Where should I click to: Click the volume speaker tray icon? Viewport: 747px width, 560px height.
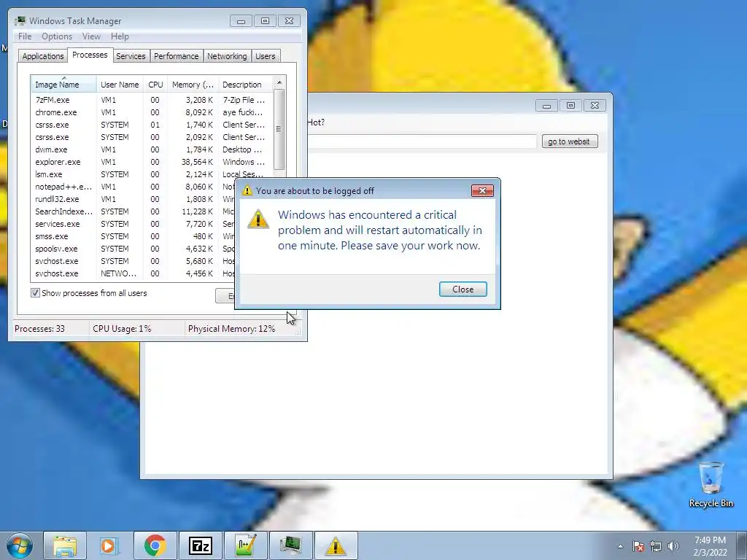point(673,546)
